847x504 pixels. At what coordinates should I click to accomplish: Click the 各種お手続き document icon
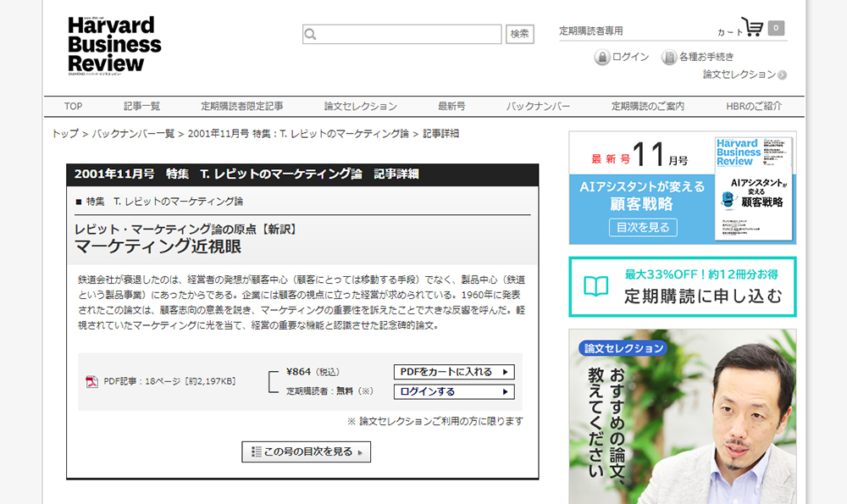click(669, 58)
